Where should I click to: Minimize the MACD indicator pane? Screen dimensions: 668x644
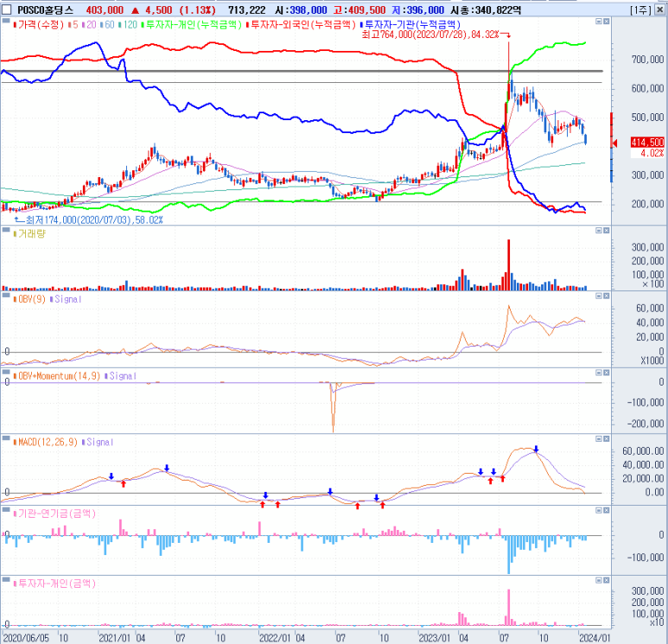pos(599,438)
